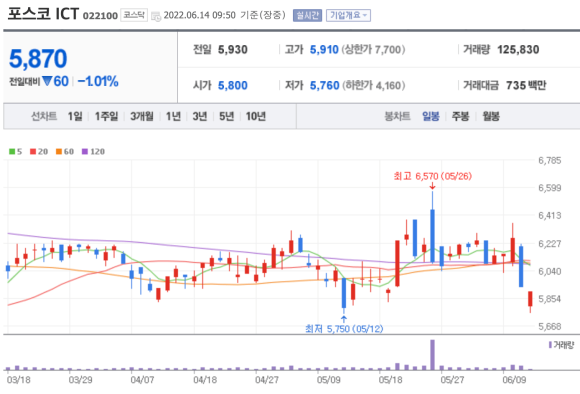
Task: Select the 1주일 line chart range
Action: click(x=107, y=117)
